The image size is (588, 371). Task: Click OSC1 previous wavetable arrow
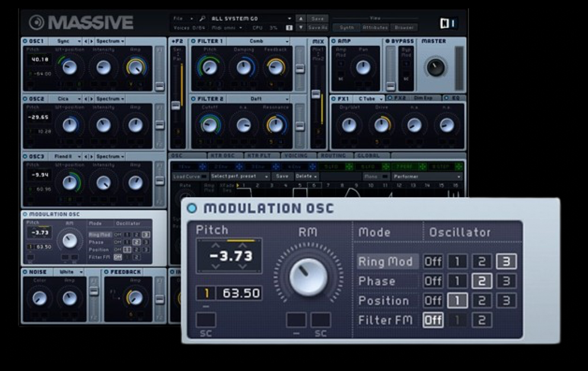[86, 42]
